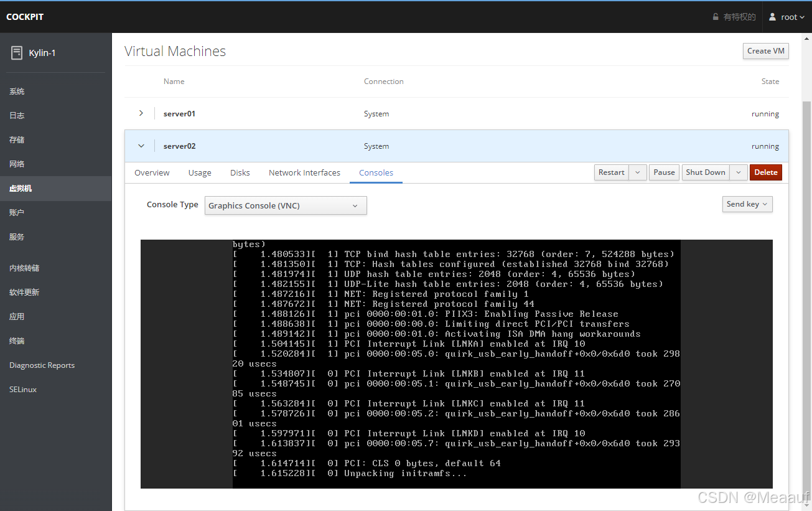
Task: Open the Restart dropdown arrow
Action: [x=638, y=172]
